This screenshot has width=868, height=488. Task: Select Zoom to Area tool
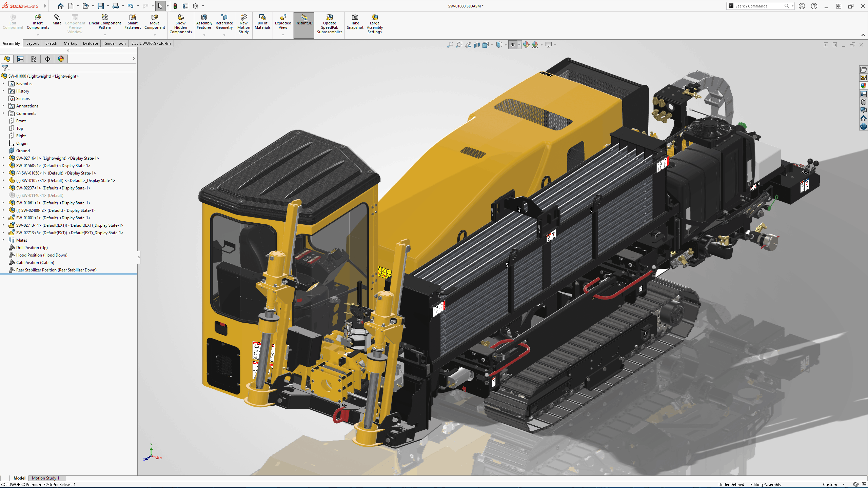[x=459, y=45]
